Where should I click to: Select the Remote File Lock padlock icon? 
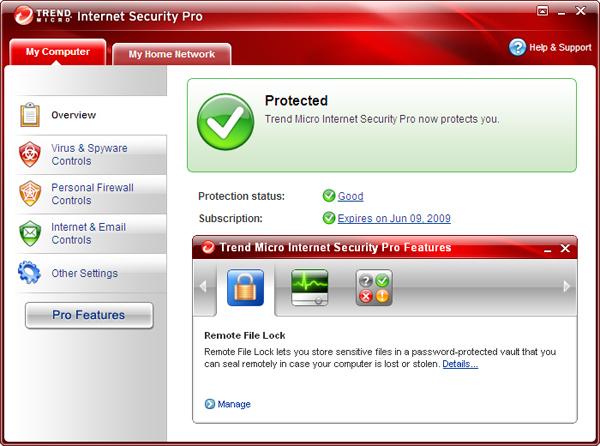[245, 287]
